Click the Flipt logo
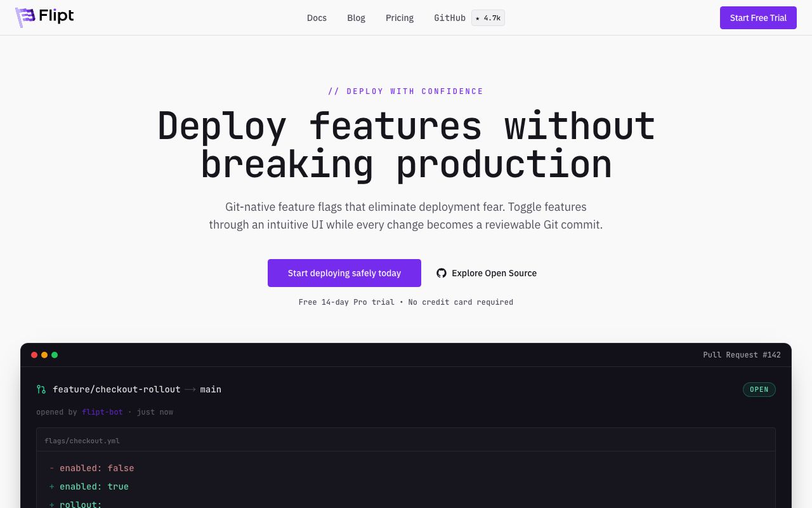Screen dimensions: 812x508 [x=44, y=18]
